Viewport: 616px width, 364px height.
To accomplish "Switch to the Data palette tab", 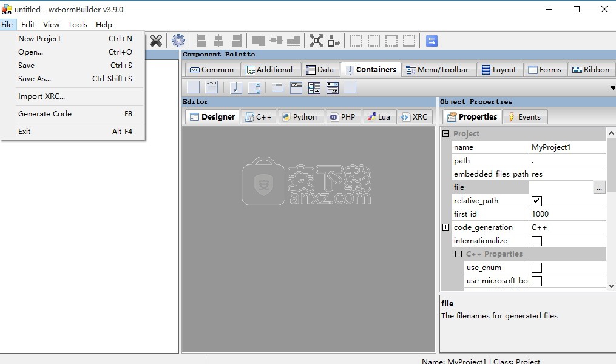I will [x=320, y=70].
